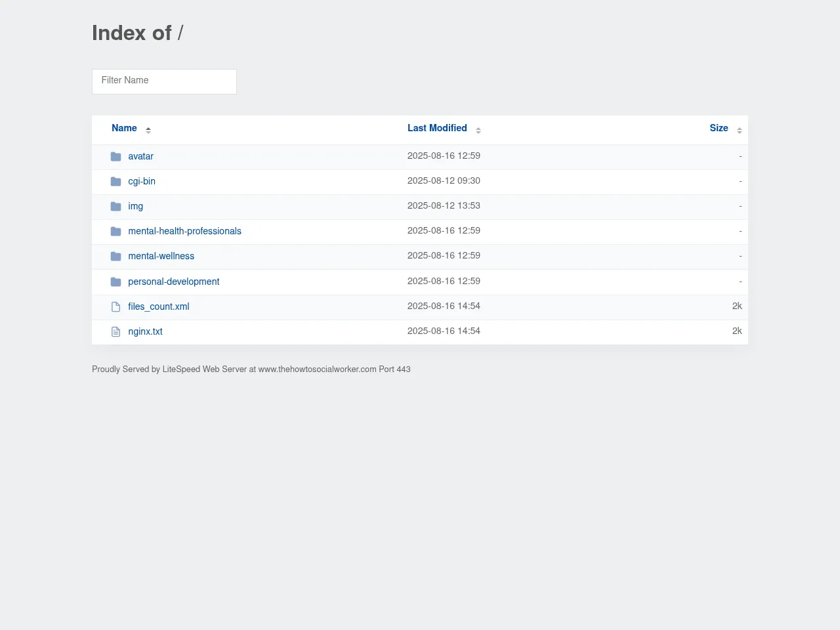Open the files_count.xml file link

click(158, 307)
